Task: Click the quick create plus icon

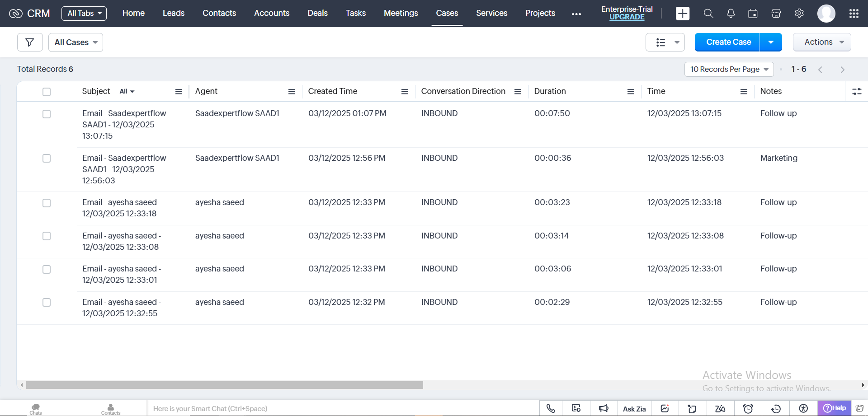Action: point(683,14)
